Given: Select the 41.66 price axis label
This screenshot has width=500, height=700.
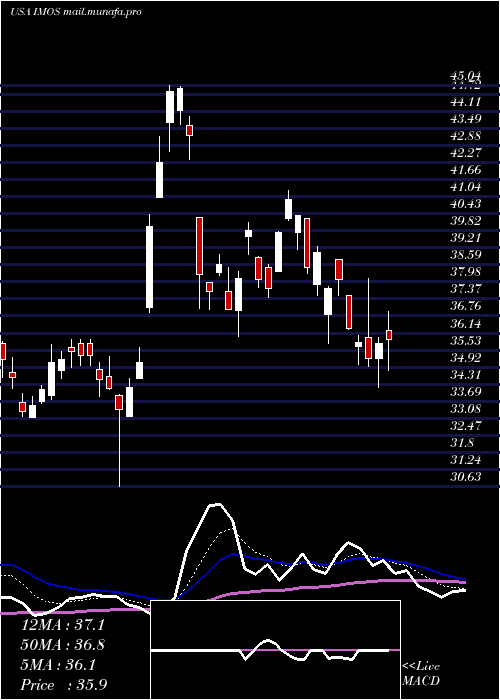Looking at the screenshot, I should (x=465, y=170).
